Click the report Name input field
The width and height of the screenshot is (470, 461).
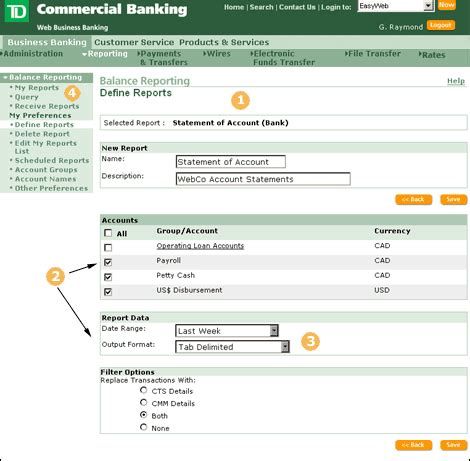coord(230,162)
